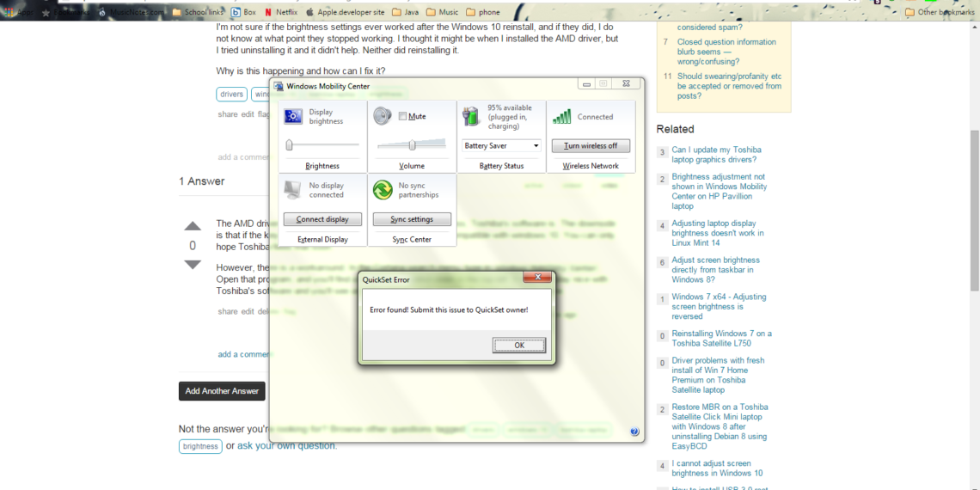The height and width of the screenshot is (490, 980).
Task: Click the Brightness tile label in Mobility Center
Action: (322, 166)
